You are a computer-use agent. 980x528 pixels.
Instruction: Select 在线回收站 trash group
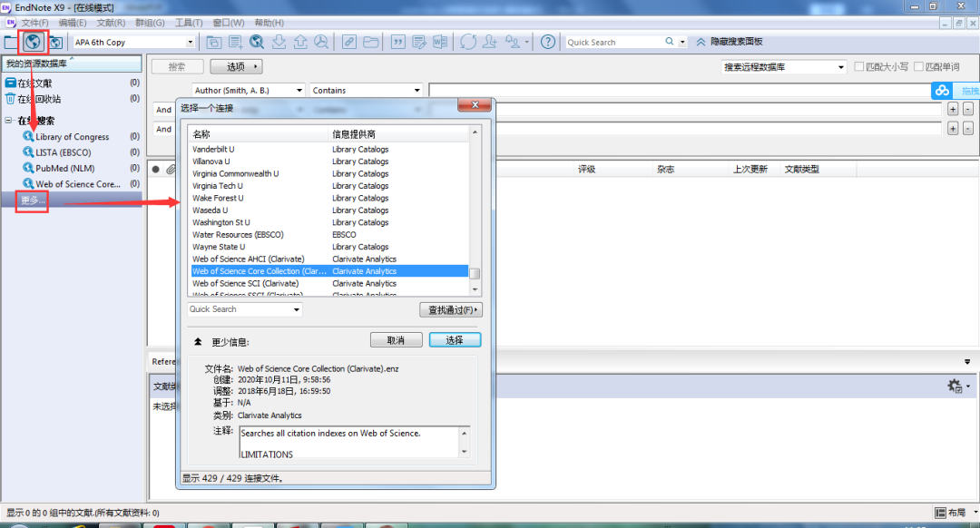[x=39, y=99]
